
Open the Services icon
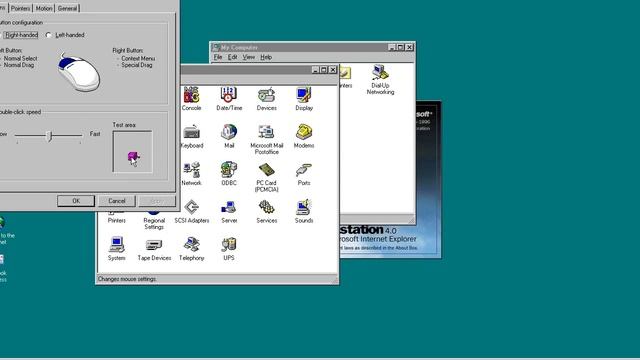[267, 211]
